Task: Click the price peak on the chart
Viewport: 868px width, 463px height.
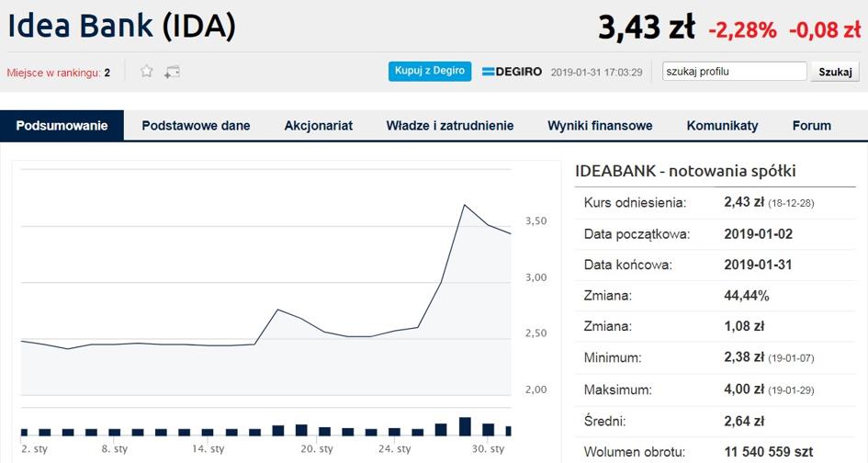Action: [465, 206]
